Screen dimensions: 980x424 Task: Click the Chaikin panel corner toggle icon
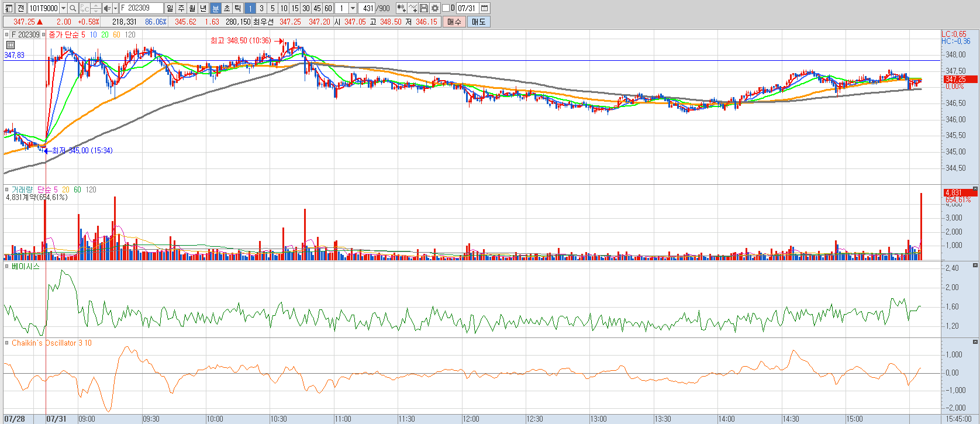tap(975, 342)
